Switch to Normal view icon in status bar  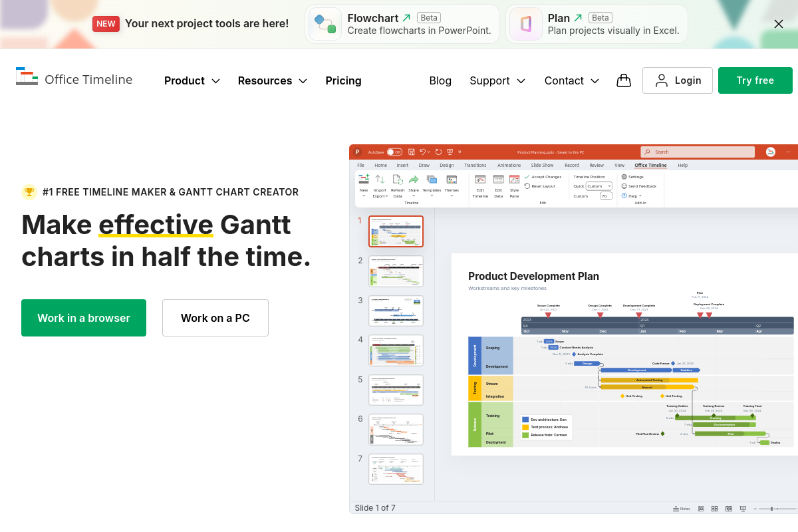pos(701,509)
